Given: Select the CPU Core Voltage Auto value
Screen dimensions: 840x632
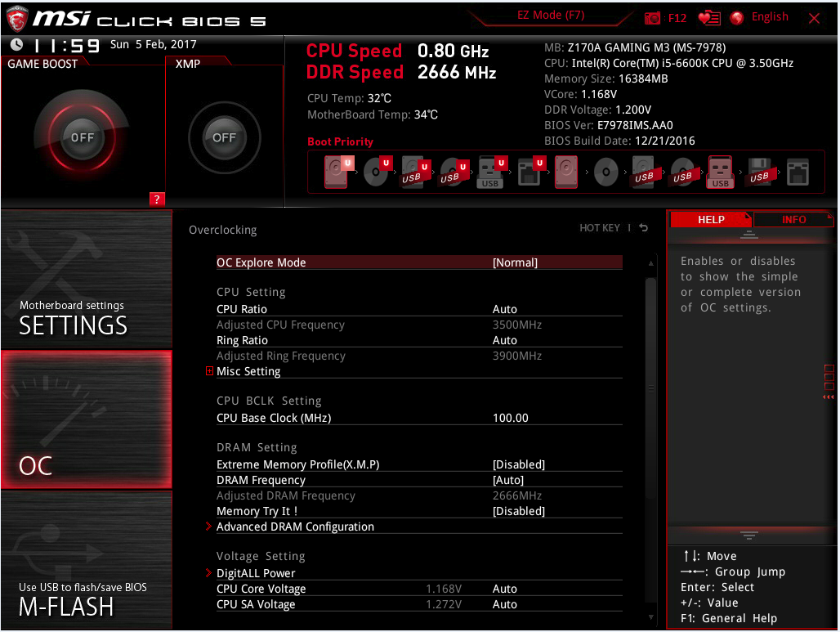Looking at the screenshot, I should 505,589.
